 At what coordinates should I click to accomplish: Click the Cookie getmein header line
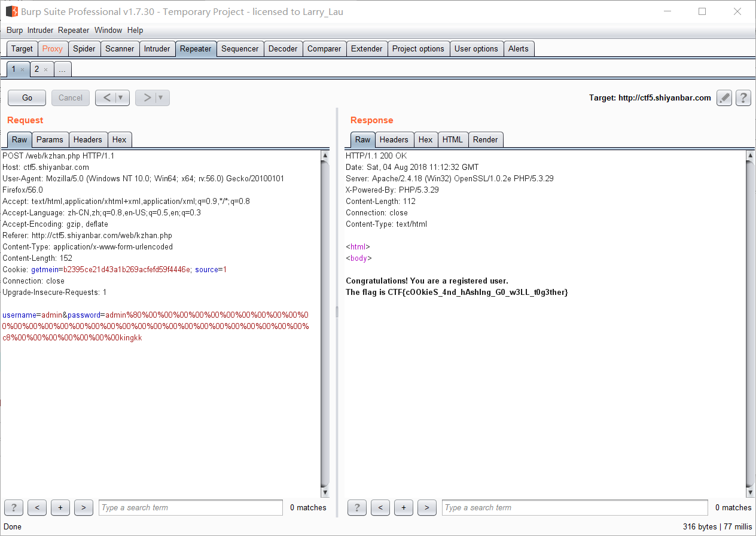[x=114, y=270]
